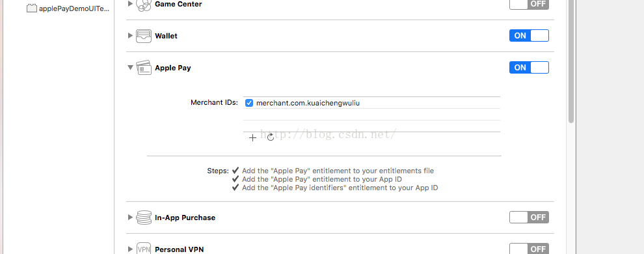
Task: Uncheck merchant.com.kuaichengwuliu checkbox
Action: pyautogui.click(x=249, y=103)
